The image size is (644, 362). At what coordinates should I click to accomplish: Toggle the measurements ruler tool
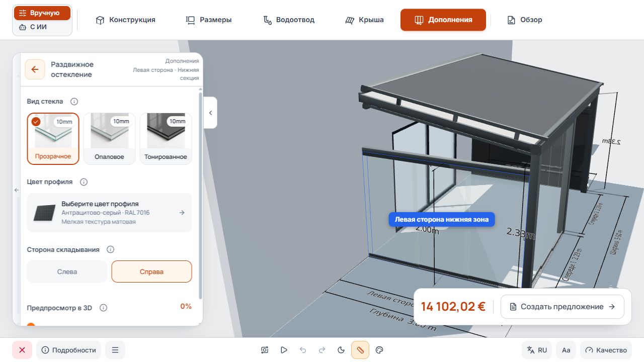coord(360,350)
